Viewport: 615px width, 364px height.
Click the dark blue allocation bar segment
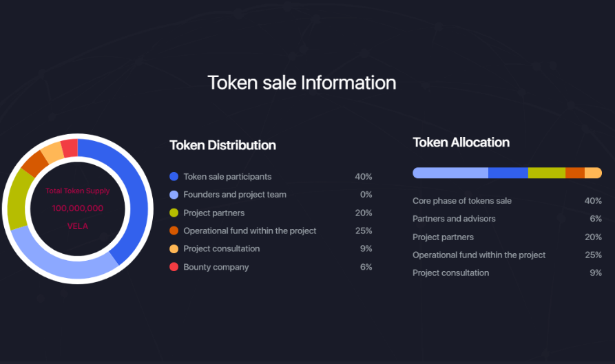(x=508, y=173)
